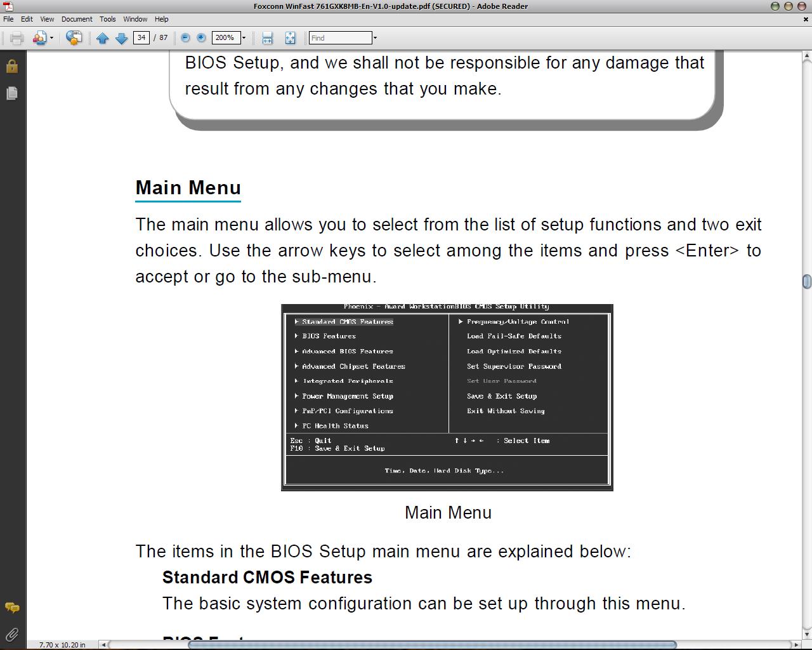Click 'PC Health Status' in BIOS image

(335, 426)
